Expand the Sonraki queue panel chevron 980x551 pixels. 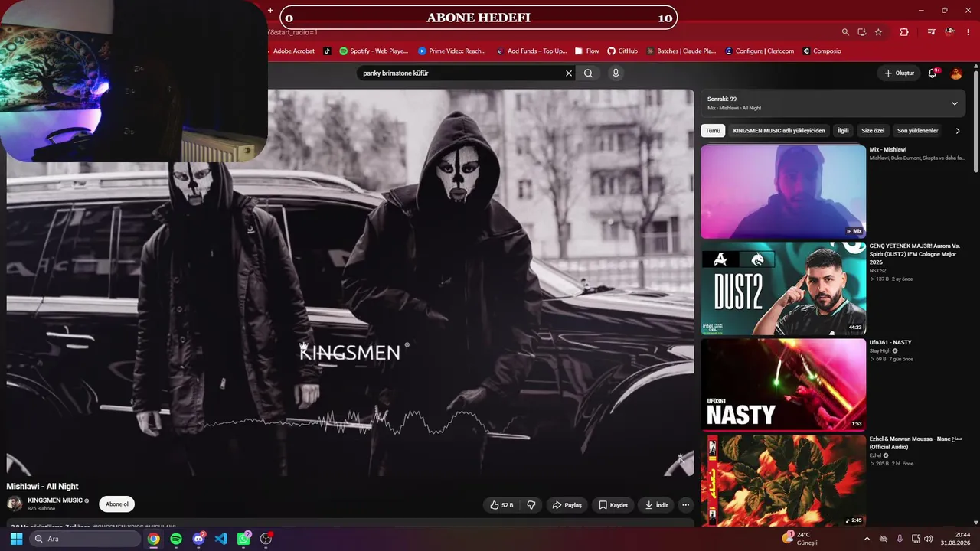click(x=955, y=103)
